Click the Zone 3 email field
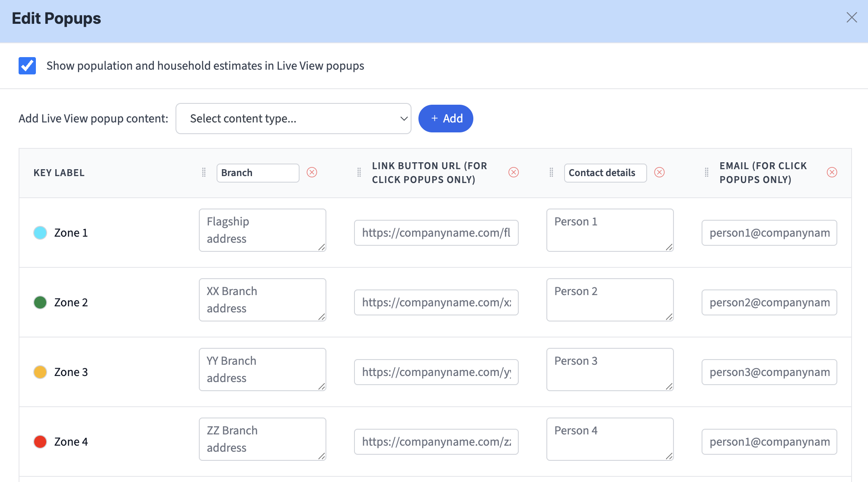This screenshot has height=482, width=868. tap(769, 372)
